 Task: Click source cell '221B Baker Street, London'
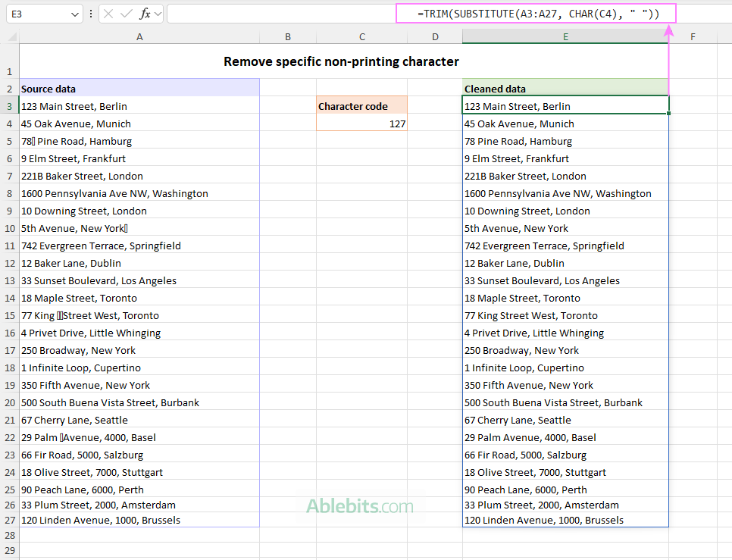click(x=139, y=174)
